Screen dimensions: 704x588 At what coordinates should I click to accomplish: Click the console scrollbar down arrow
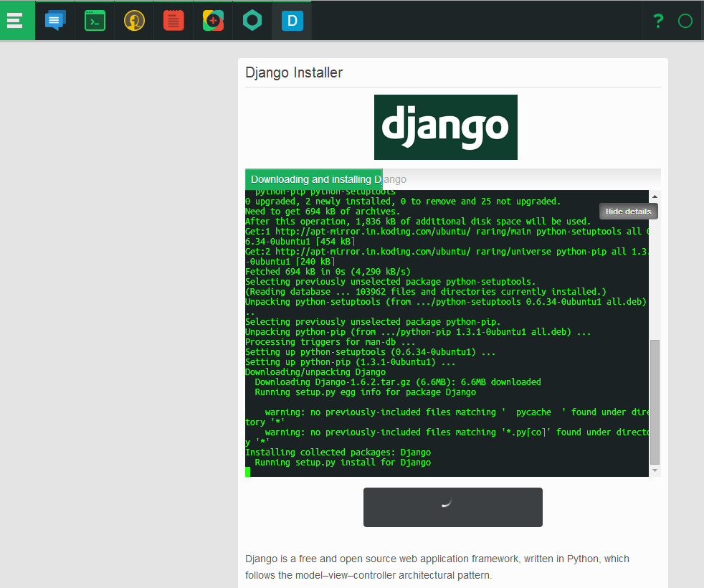pos(655,470)
